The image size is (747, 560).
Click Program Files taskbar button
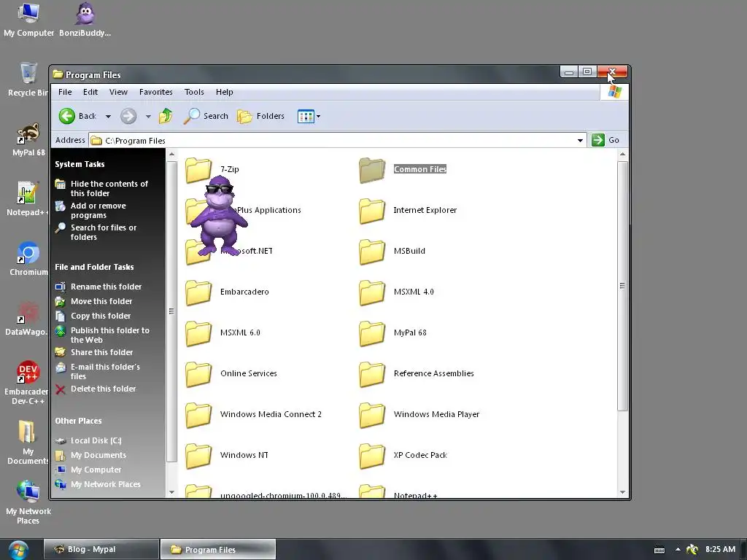(217, 549)
